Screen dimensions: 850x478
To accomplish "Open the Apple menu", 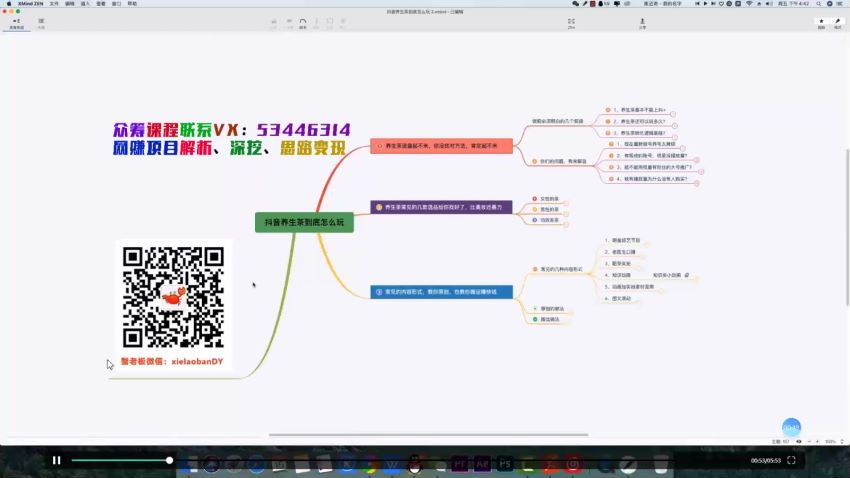I will click(9, 4).
